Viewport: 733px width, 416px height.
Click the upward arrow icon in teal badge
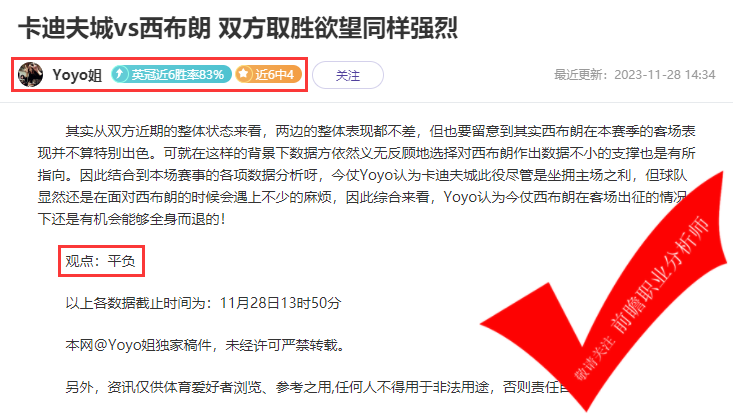tap(120, 74)
